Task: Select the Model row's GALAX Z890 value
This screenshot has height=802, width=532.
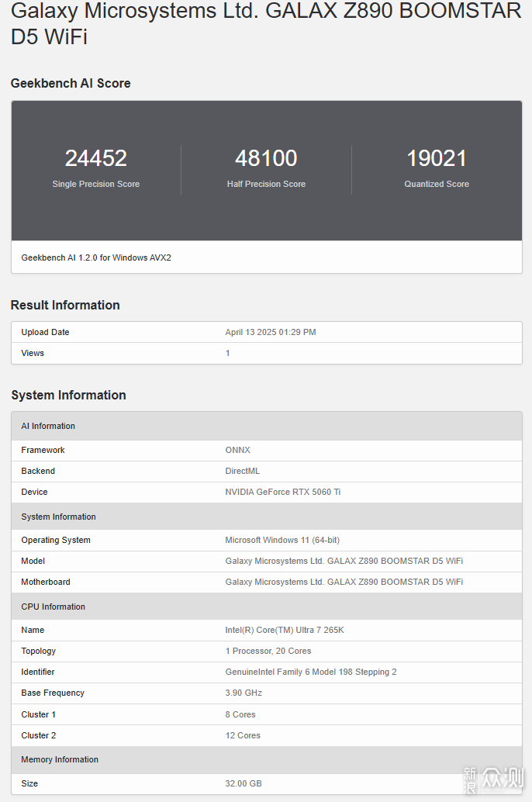Action: 344,561
